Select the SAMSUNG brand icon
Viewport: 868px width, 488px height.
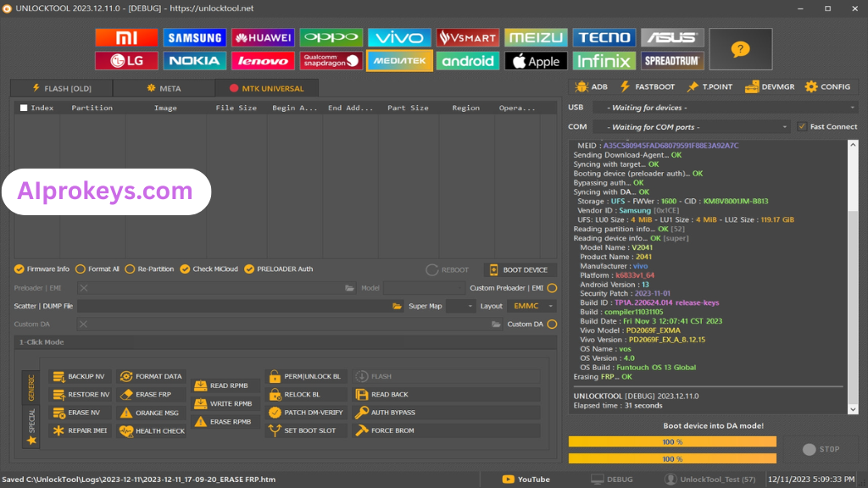tap(194, 37)
